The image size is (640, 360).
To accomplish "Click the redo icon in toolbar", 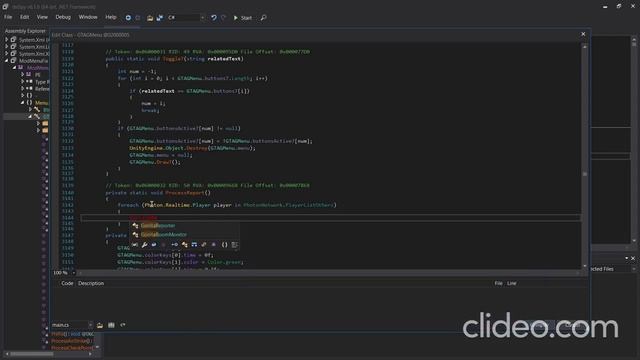I will pos(223,18).
